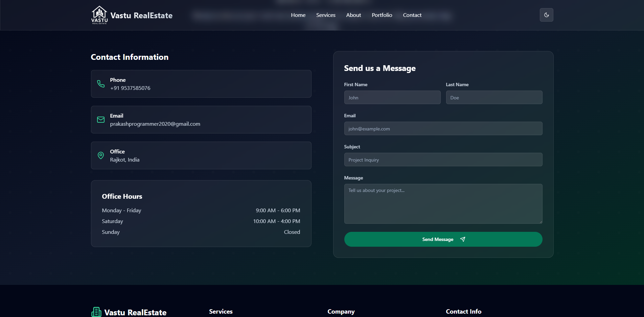The image size is (644, 317).
Task: Click the Sunday Closed status text
Action: [x=292, y=232]
